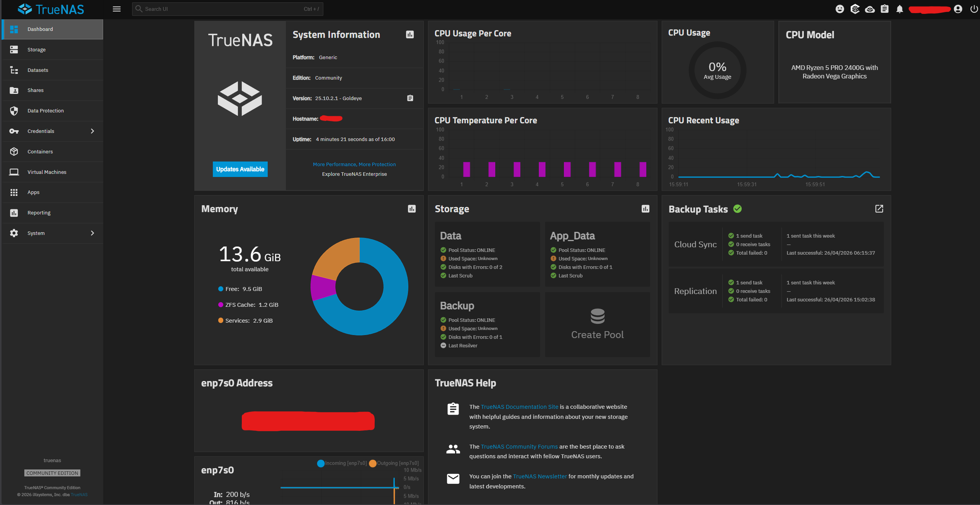Select Dashboard menu item

(53, 29)
